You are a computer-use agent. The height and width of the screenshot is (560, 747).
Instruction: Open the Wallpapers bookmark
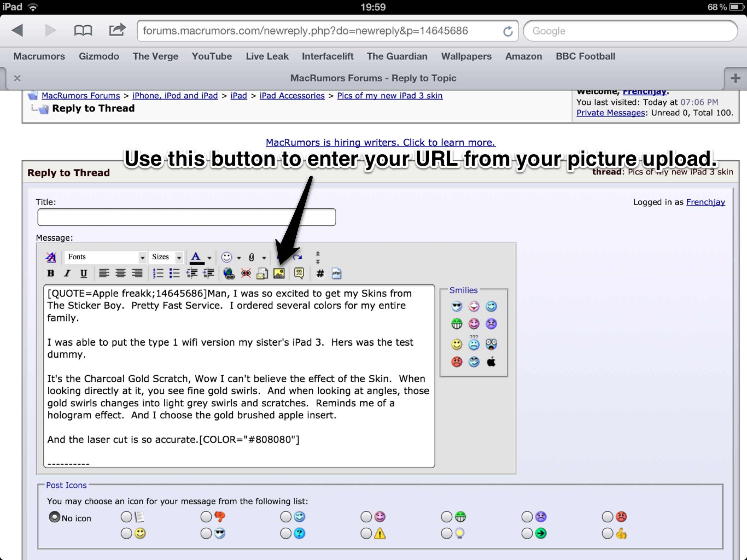click(466, 56)
